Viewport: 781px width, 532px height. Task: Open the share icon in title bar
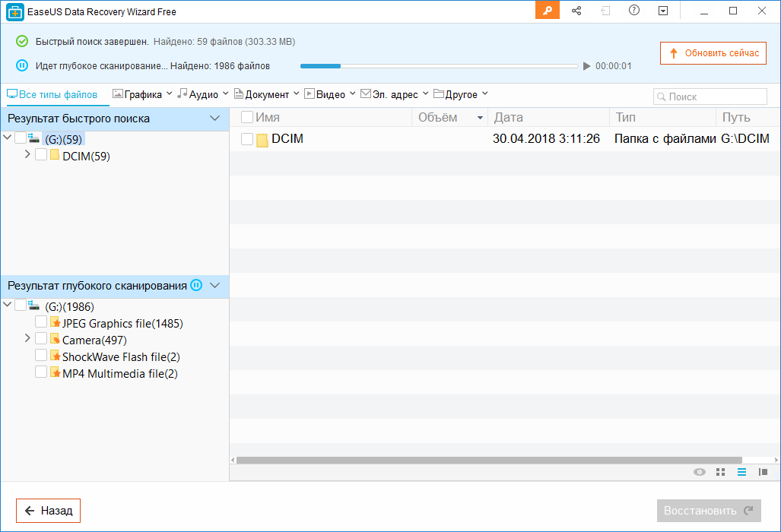tap(576, 11)
